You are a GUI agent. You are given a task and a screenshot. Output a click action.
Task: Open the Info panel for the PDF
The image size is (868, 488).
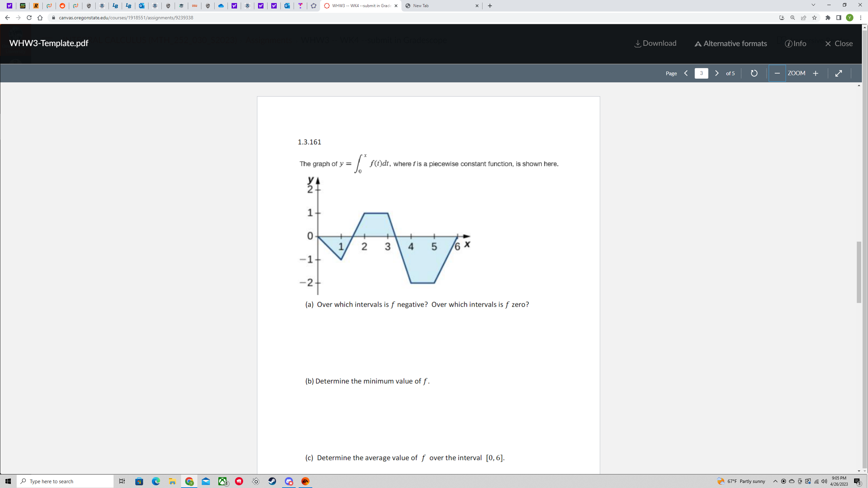(795, 43)
